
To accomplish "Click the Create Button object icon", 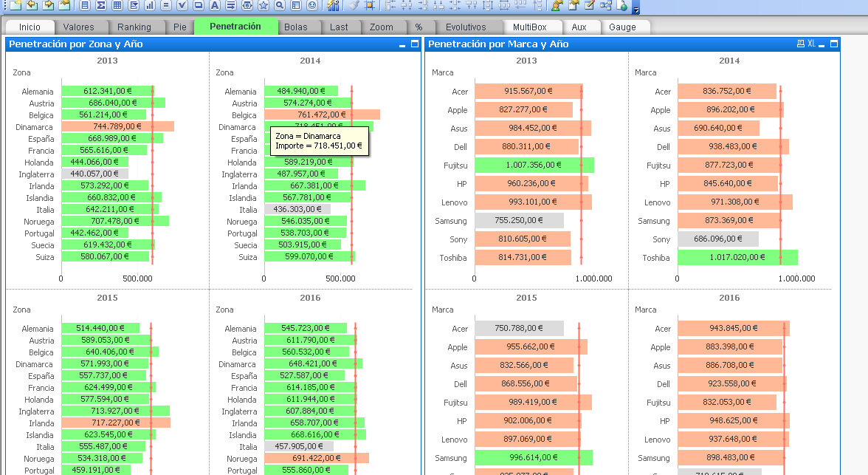I will pos(198,6).
